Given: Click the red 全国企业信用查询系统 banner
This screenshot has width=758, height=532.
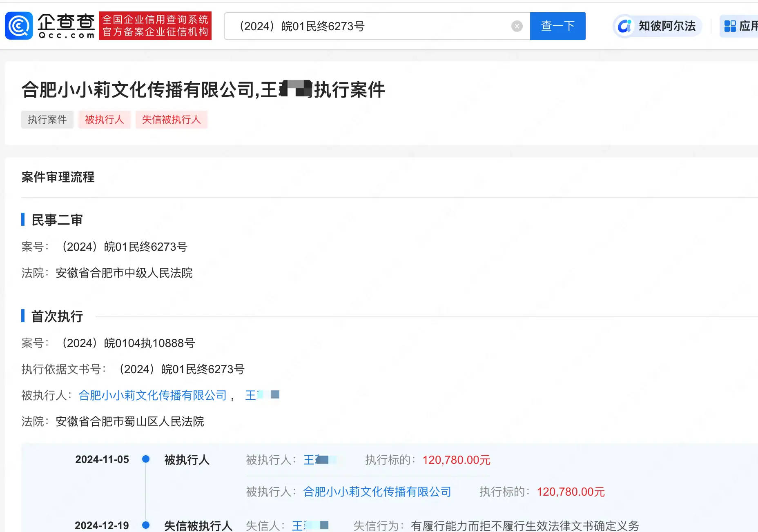Looking at the screenshot, I should tap(155, 26).
